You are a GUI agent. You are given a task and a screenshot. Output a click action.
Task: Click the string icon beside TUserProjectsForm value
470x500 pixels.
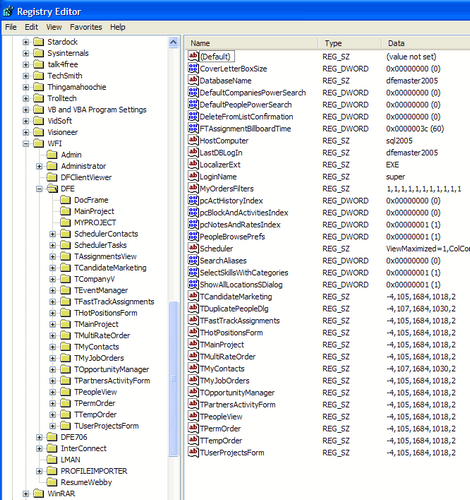point(193,452)
